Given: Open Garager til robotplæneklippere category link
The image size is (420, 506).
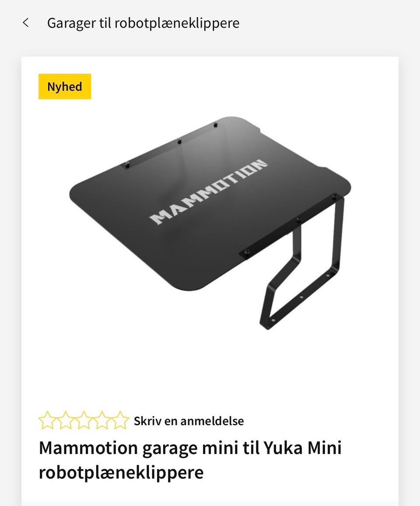Looking at the screenshot, I should tap(143, 23).
